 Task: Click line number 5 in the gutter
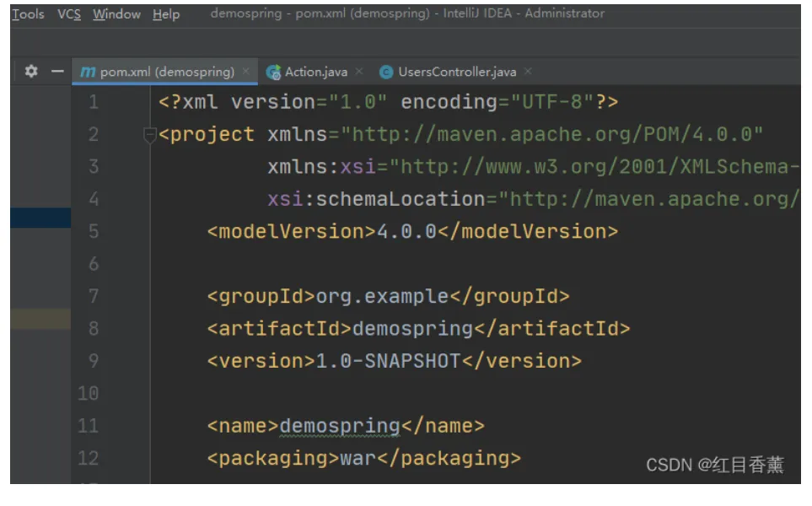coord(94,232)
